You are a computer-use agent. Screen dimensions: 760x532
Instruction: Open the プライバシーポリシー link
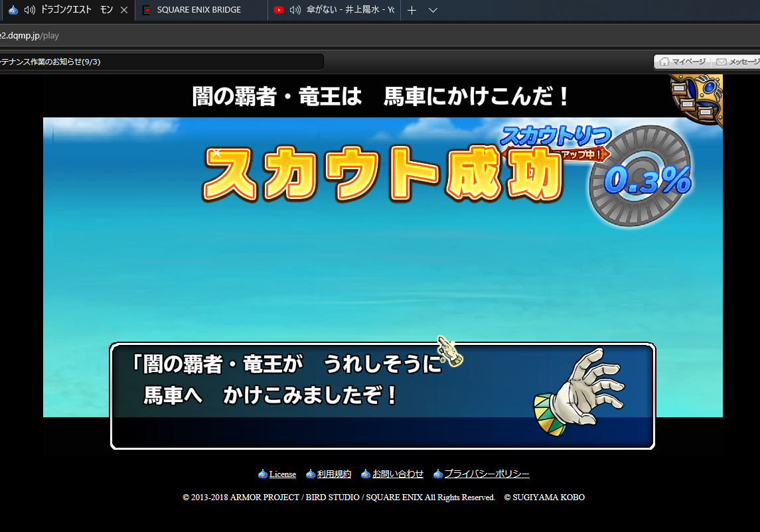click(x=487, y=474)
